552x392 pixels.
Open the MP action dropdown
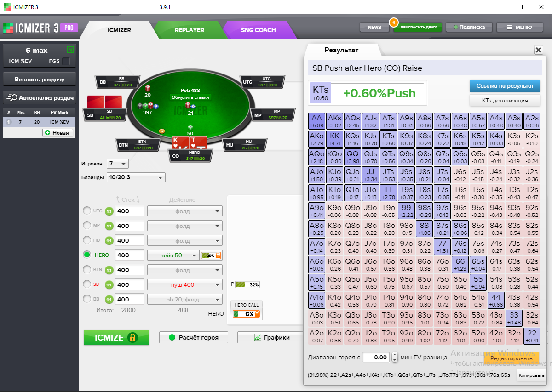point(185,226)
